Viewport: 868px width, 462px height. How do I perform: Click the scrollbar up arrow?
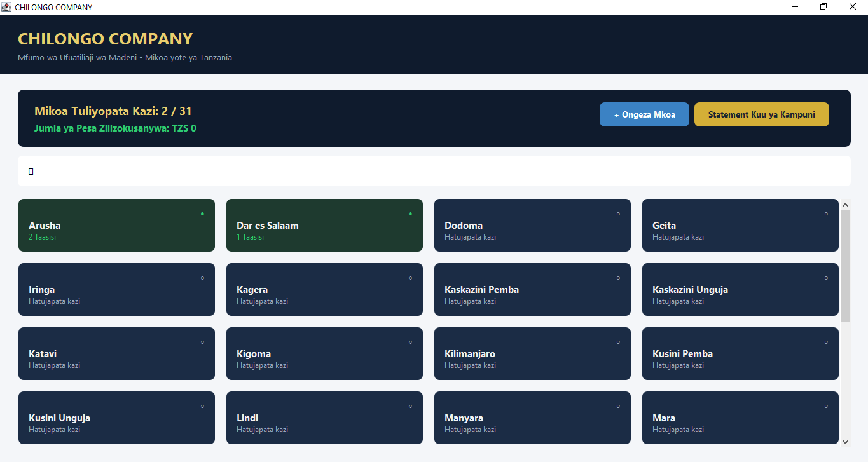click(x=845, y=205)
